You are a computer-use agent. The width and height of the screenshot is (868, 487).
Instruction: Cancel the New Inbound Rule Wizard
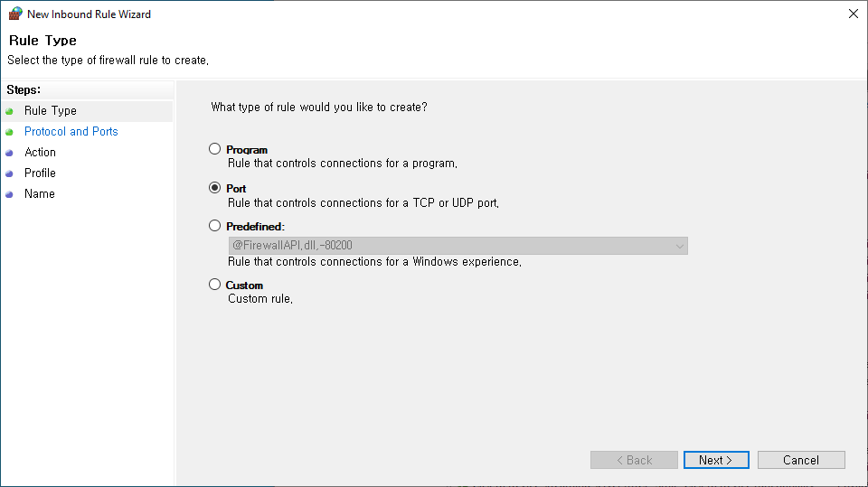coord(801,460)
